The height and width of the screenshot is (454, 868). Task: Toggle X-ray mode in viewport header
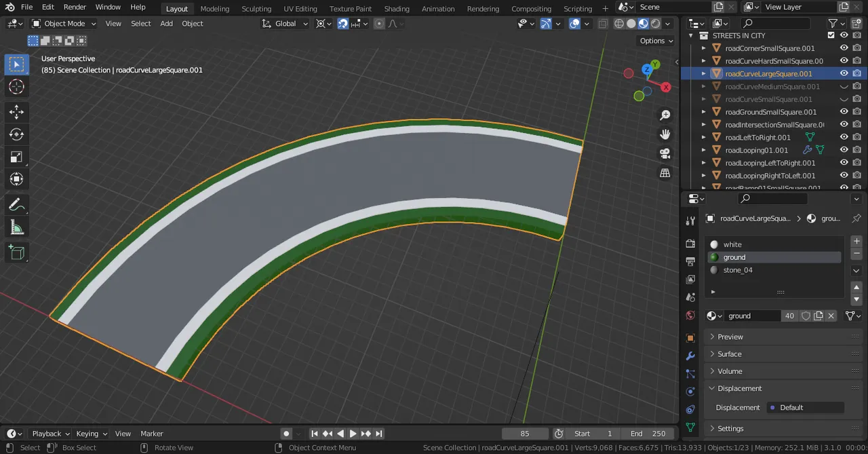pyautogui.click(x=602, y=24)
